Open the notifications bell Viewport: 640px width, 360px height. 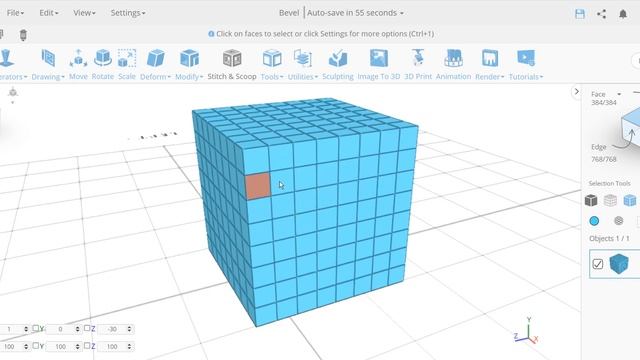tap(623, 13)
